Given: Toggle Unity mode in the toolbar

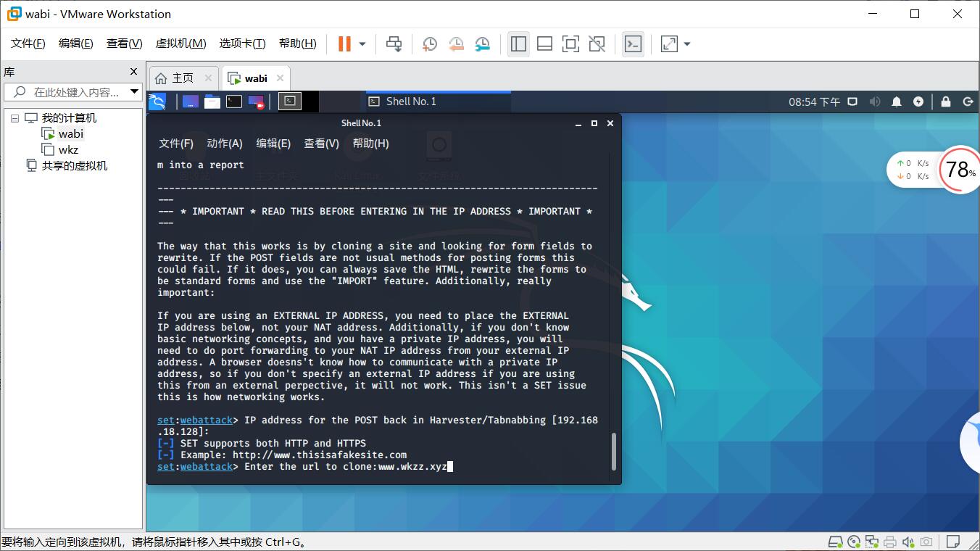Looking at the screenshot, I should (597, 44).
